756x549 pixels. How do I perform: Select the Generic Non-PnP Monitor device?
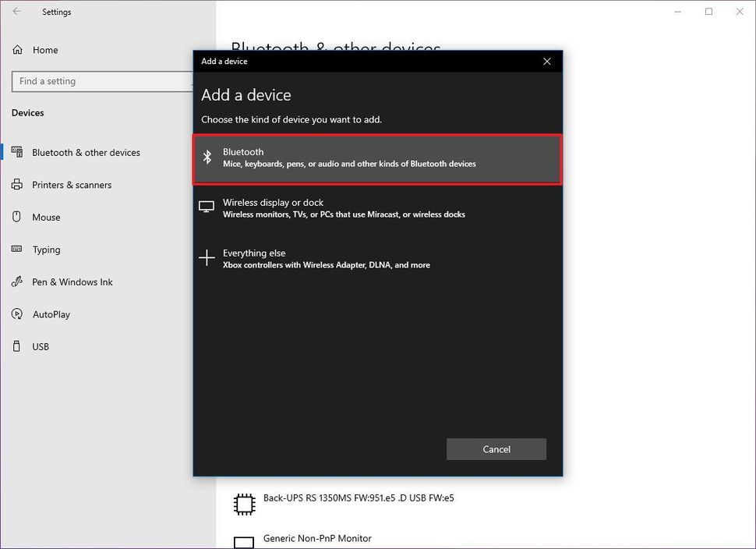317,539
